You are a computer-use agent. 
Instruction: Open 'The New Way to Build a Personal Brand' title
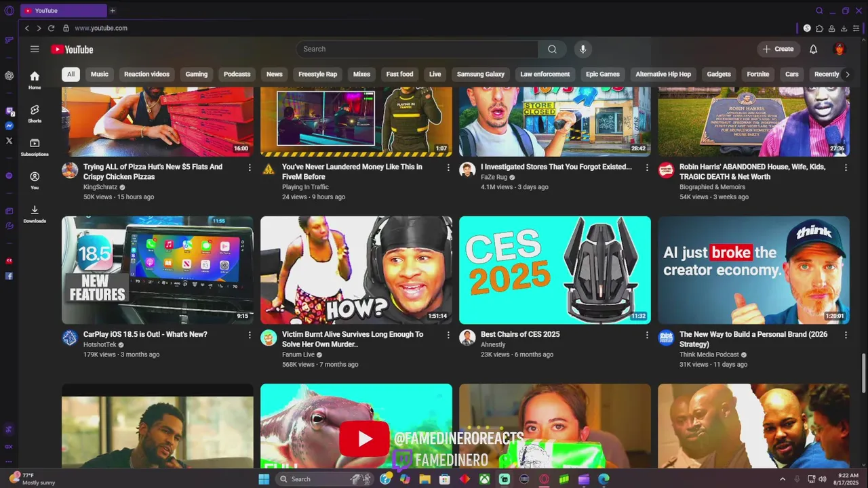click(753, 339)
